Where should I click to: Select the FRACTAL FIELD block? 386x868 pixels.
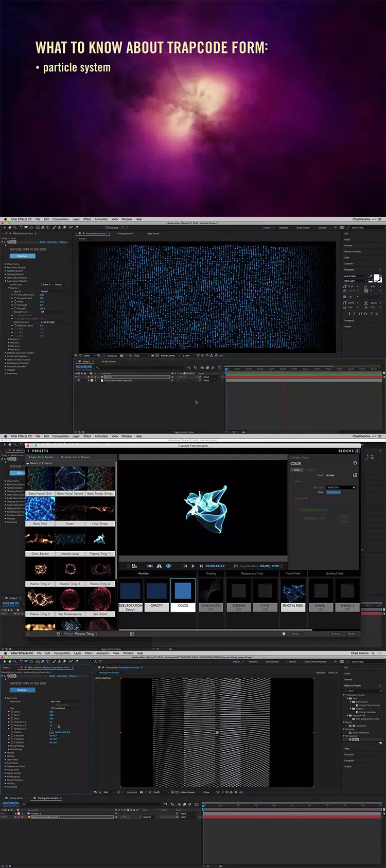coord(293,595)
